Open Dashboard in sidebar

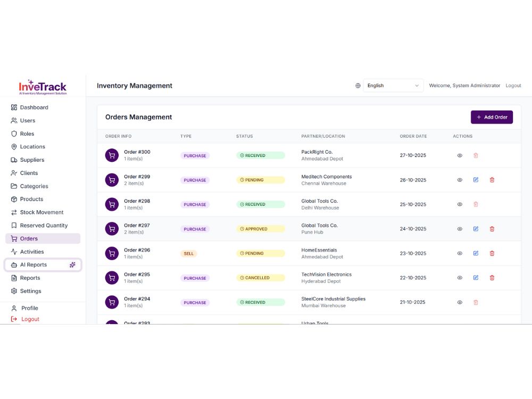(43, 107)
